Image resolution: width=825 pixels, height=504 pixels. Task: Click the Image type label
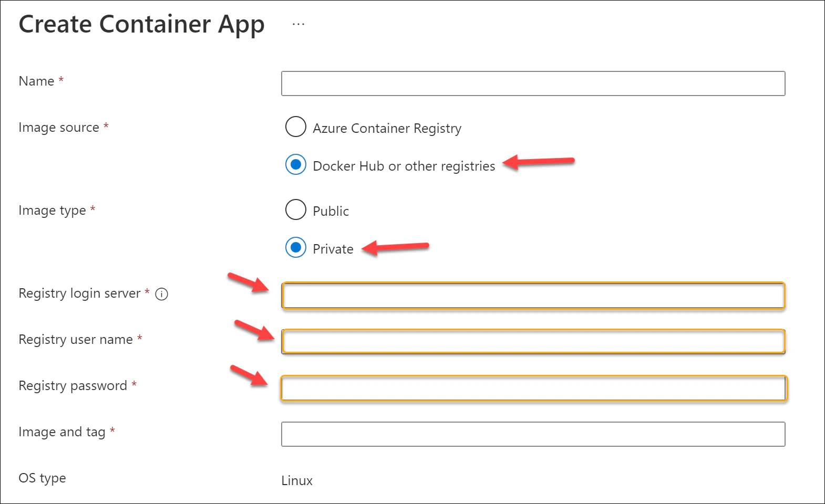[52, 211]
